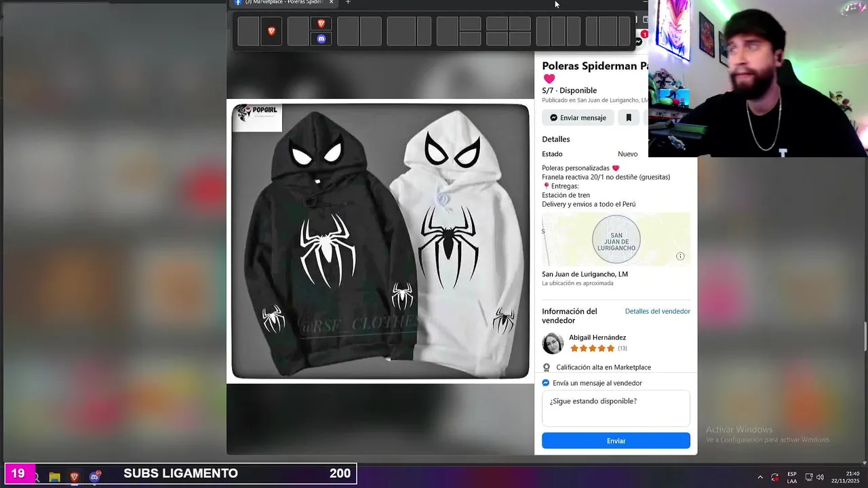Click the high-rating badge icon

pyautogui.click(x=547, y=367)
